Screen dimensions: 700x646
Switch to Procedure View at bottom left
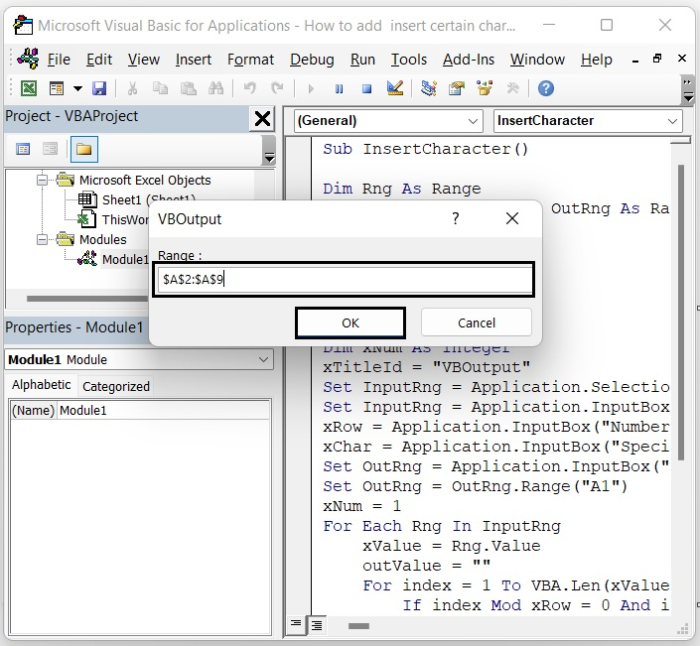297,625
